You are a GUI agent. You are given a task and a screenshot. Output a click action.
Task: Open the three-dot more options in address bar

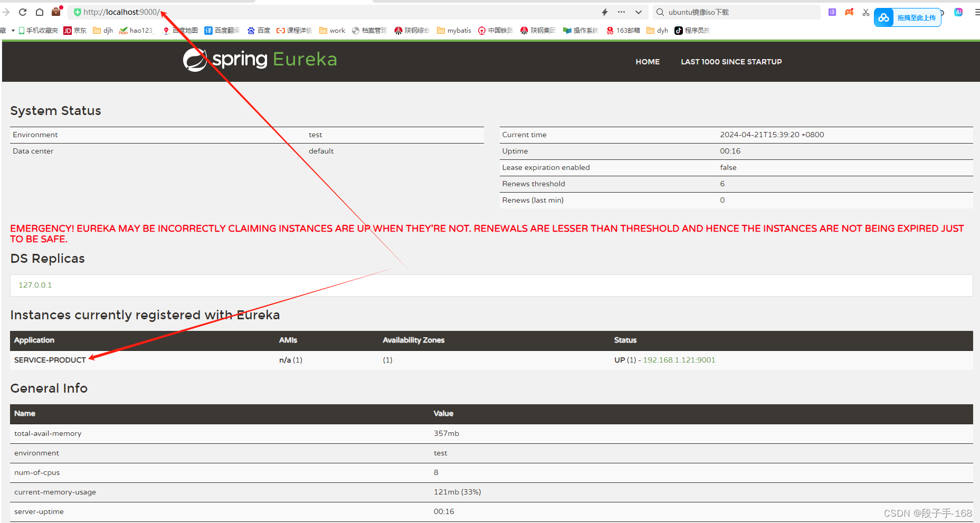pos(622,12)
